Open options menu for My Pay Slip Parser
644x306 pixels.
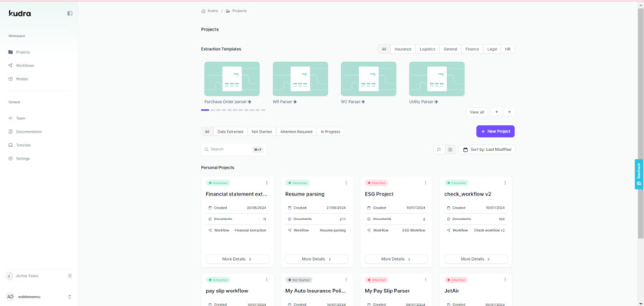426,280
